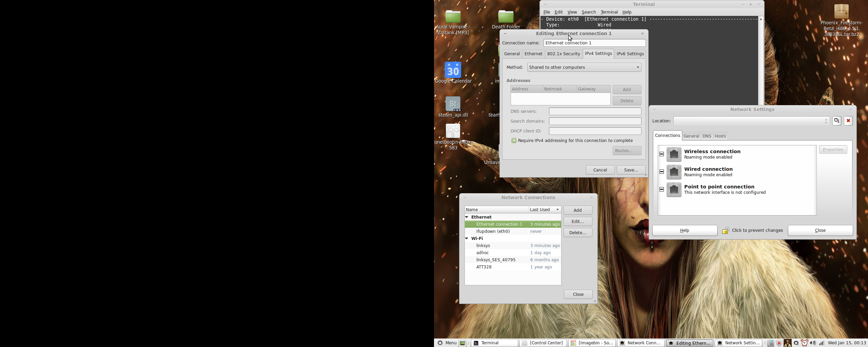Image resolution: width=868 pixels, height=347 pixels.
Task: Select the adhoc Wi-Fi connection row
Action: coord(513,253)
